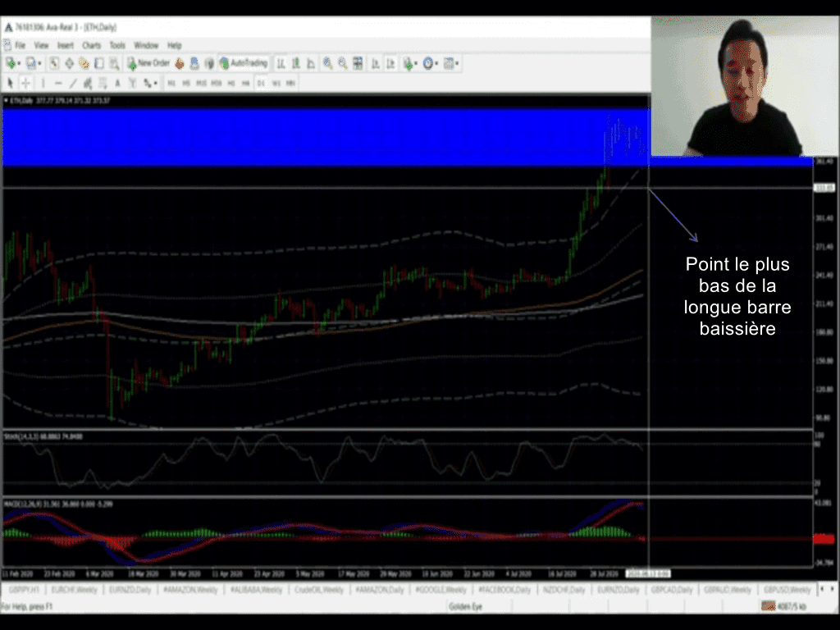Zoom out of the chart
This screenshot has width=840, height=630.
click(x=343, y=63)
